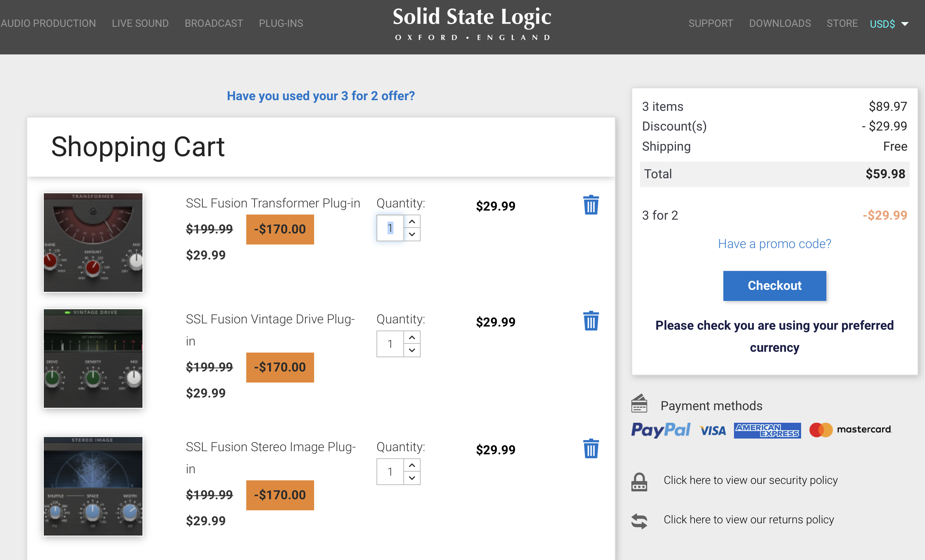Click the padlock security policy icon
Viewport: 925px width, 560px height.
point(639,482)
